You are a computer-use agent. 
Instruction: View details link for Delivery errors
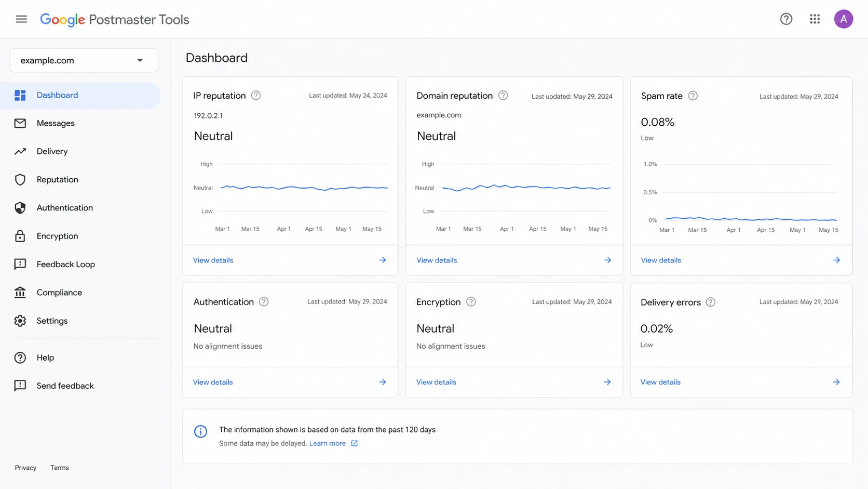[660, 382]
